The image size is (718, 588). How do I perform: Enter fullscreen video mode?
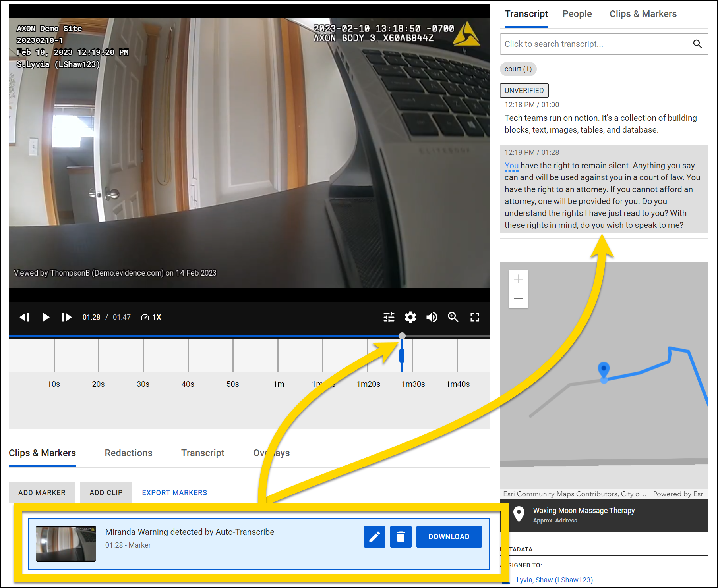coord(474,317)
